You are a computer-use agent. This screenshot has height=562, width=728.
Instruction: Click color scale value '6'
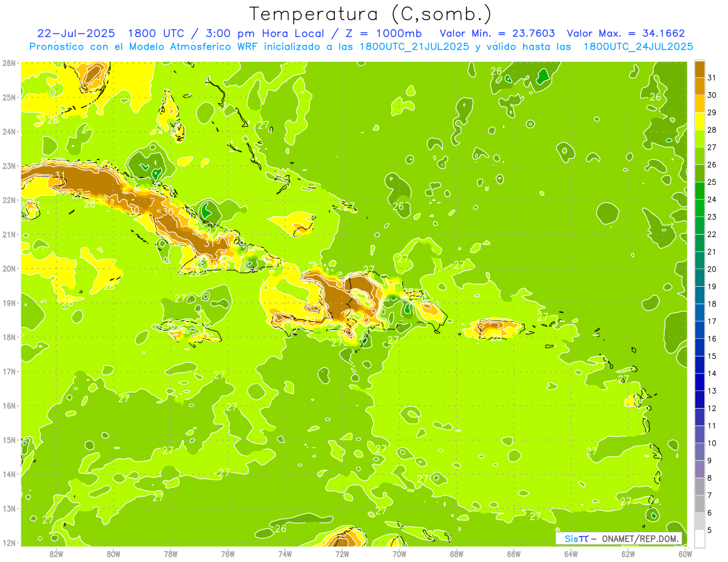(710, 513)
